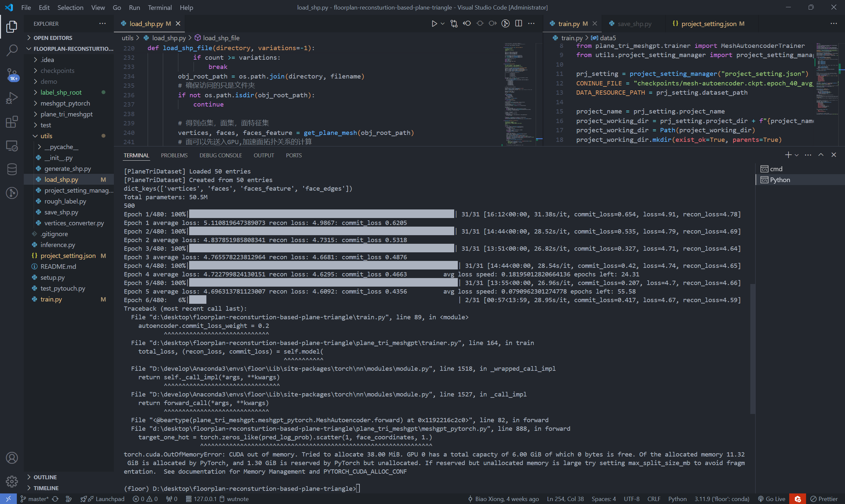Open the master branch picker in the status bar
The width and height of the screenshot is (845, 504).
[x=34, y=499]
